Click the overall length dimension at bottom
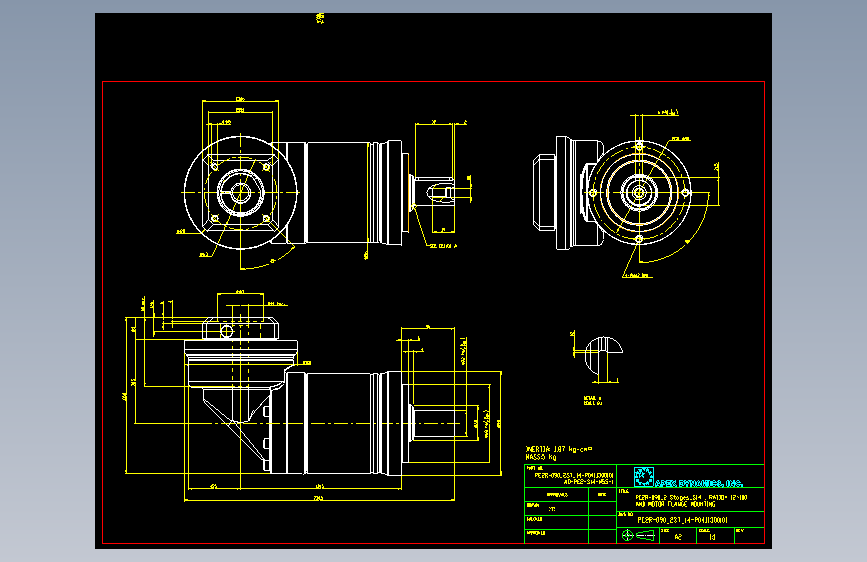The height and width of the screenshot is (562, 867). [318, 498]
